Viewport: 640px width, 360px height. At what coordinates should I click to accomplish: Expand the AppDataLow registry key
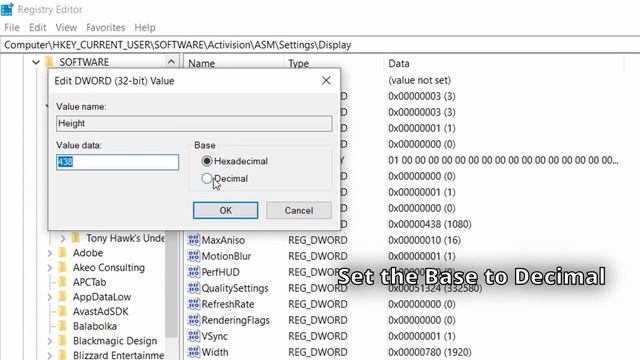click(x=50, y=297)
